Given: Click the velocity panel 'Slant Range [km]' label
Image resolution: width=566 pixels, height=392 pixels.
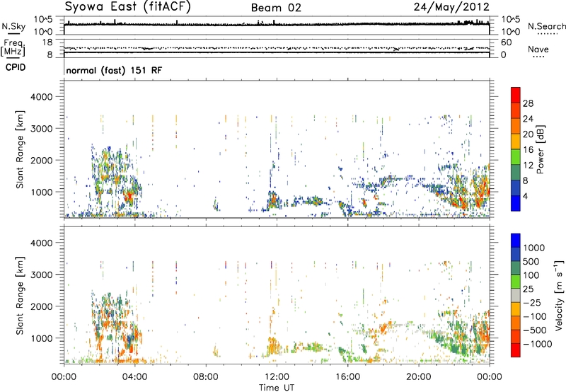Looking at the screenshot, I should click(x=20, y=296).
